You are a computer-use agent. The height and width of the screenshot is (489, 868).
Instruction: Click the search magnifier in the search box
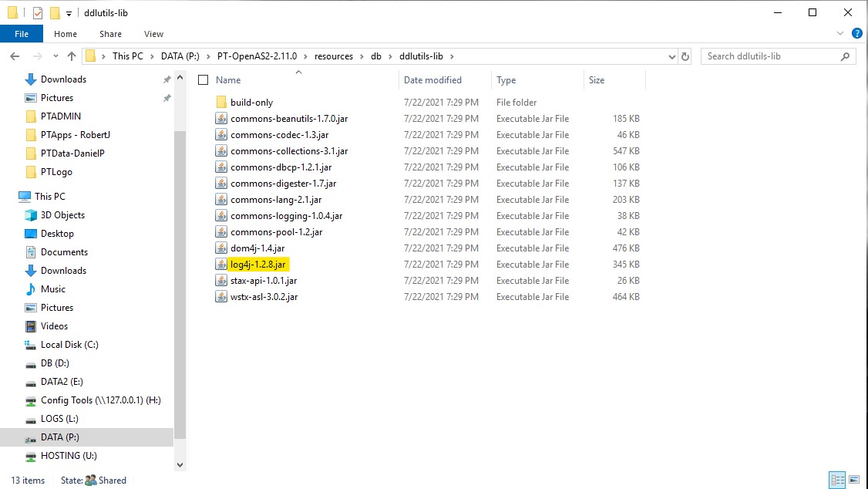(x=846, y=56)
